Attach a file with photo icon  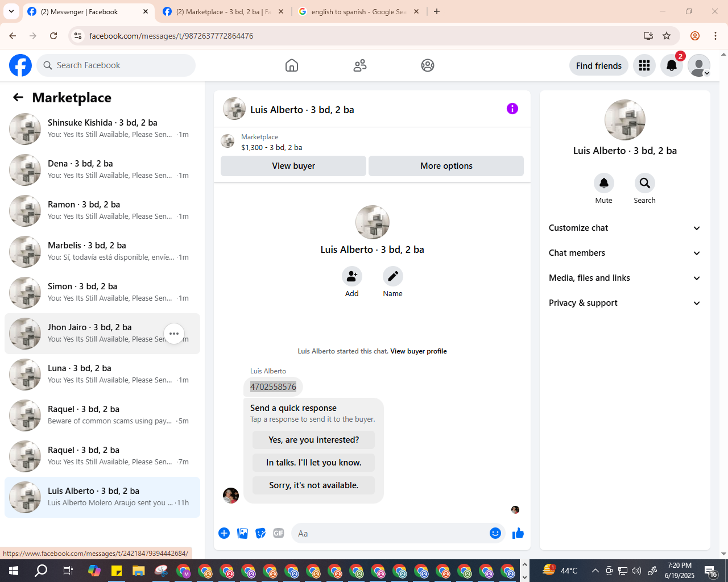click(x=242, y=533)
